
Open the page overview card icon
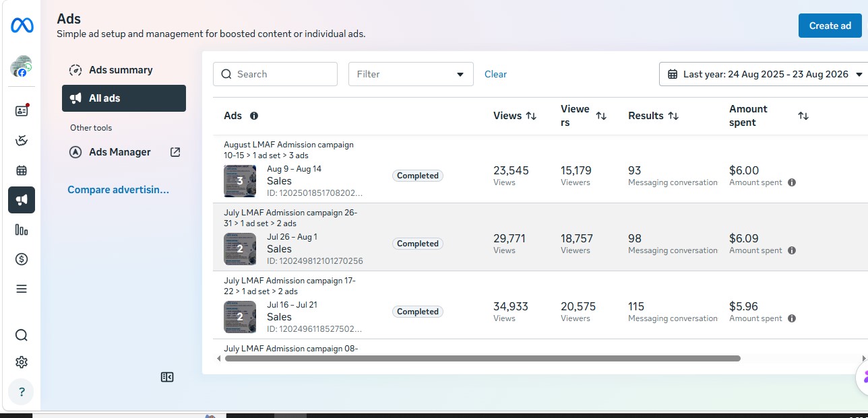22,111
